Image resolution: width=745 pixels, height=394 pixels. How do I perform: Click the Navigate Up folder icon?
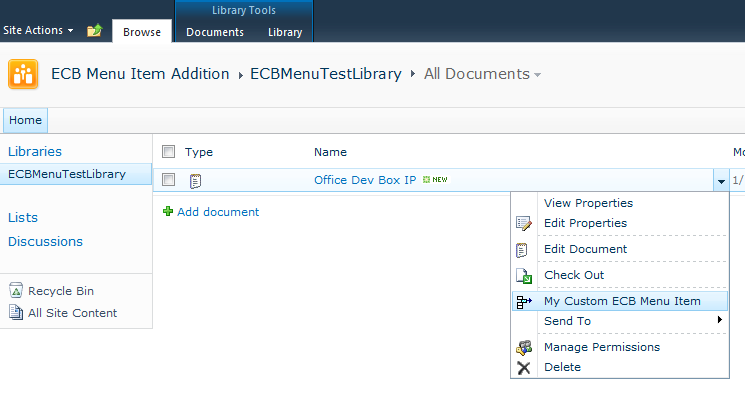[95, 31]
